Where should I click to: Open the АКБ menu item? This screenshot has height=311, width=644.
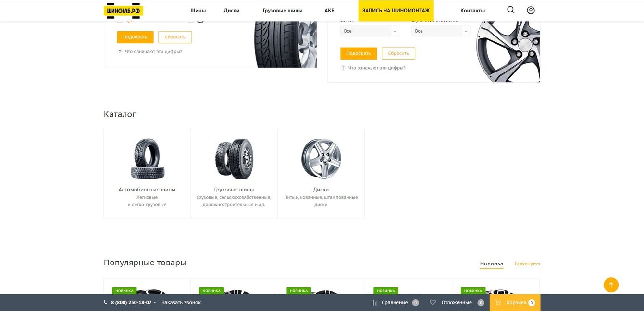point(329,11)
